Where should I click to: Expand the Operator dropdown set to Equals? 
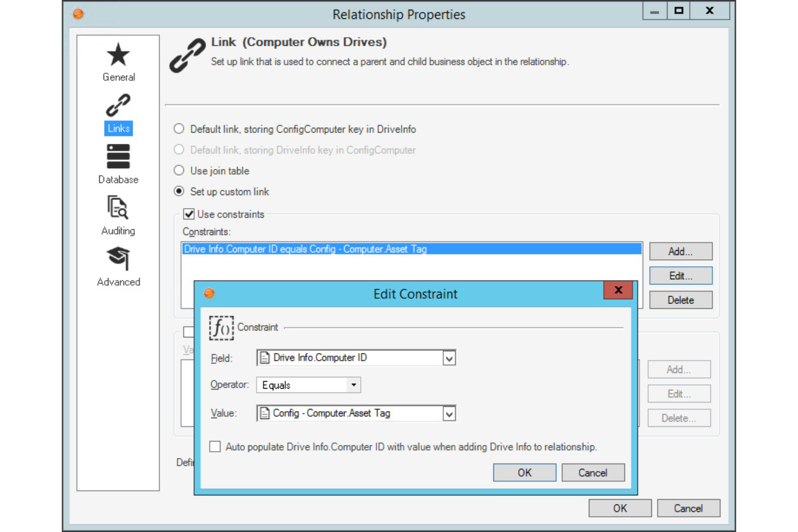pos(353,384)
